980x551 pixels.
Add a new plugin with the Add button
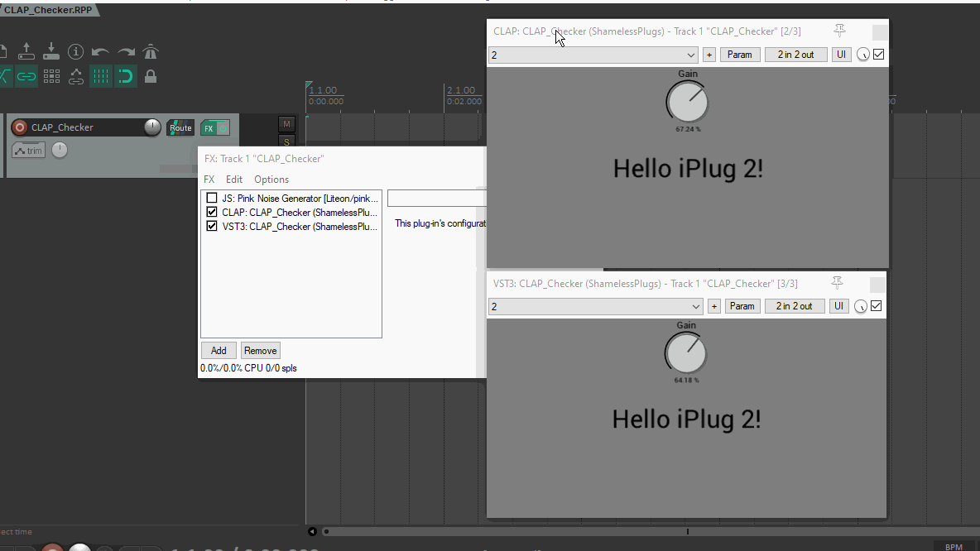(219, 350)
